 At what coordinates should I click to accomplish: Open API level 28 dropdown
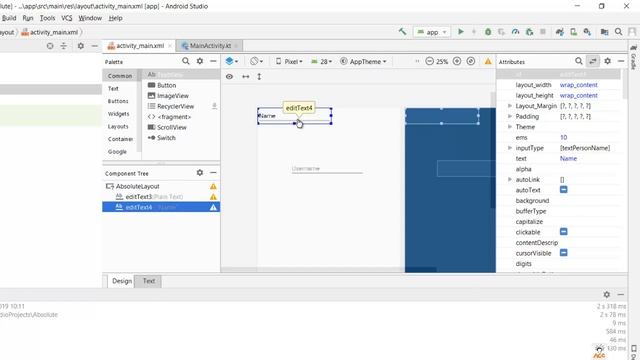pos(321,62)
